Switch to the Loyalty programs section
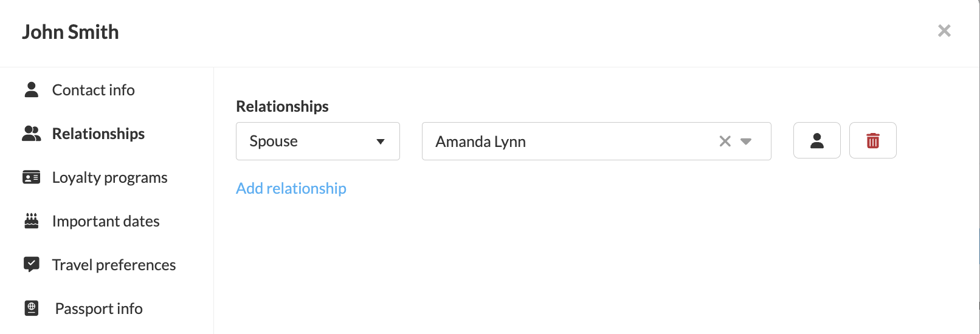This screenshot has width=980, height=334. [109, 177]
